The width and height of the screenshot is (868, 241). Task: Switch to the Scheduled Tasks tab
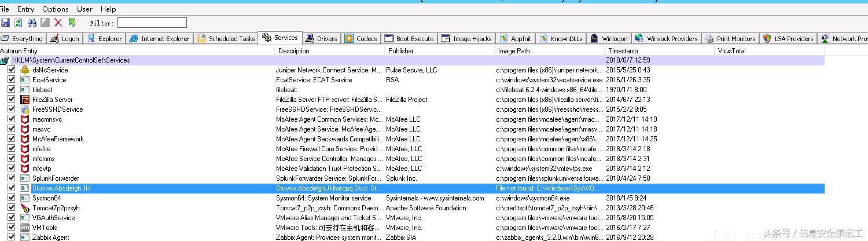[226, 39]
